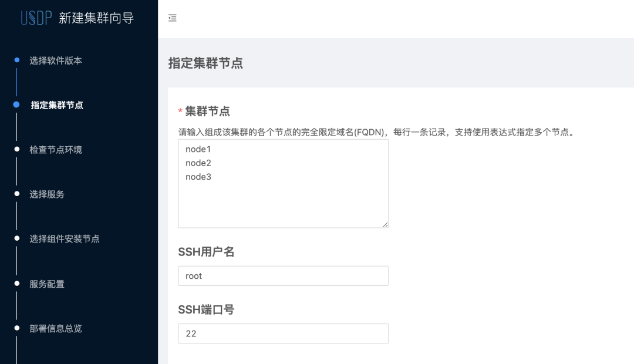Image resolution: width=634 pixels, height=364 pixels.
Task: Click the step dot beside 服务配置
Action: click(x=17, y=284)
